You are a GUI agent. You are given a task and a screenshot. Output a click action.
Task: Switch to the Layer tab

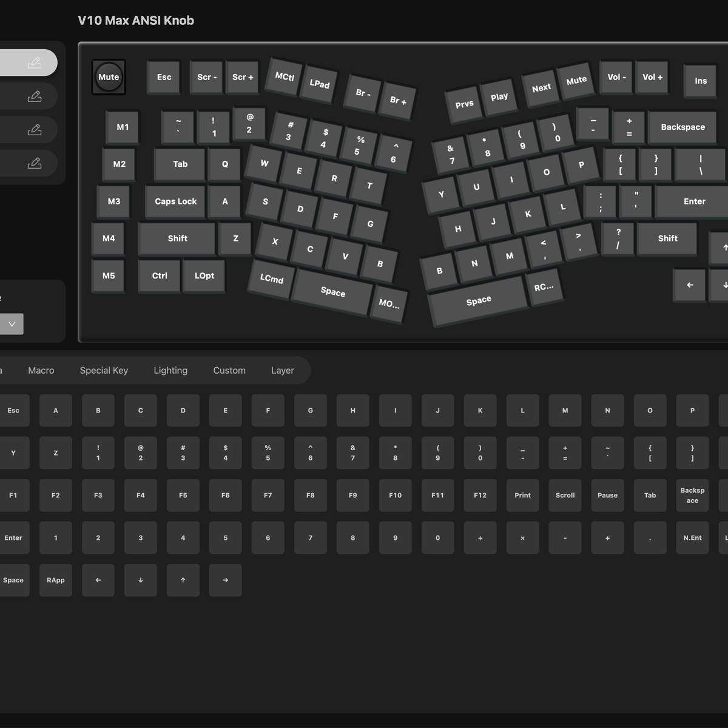click(282, 370)
